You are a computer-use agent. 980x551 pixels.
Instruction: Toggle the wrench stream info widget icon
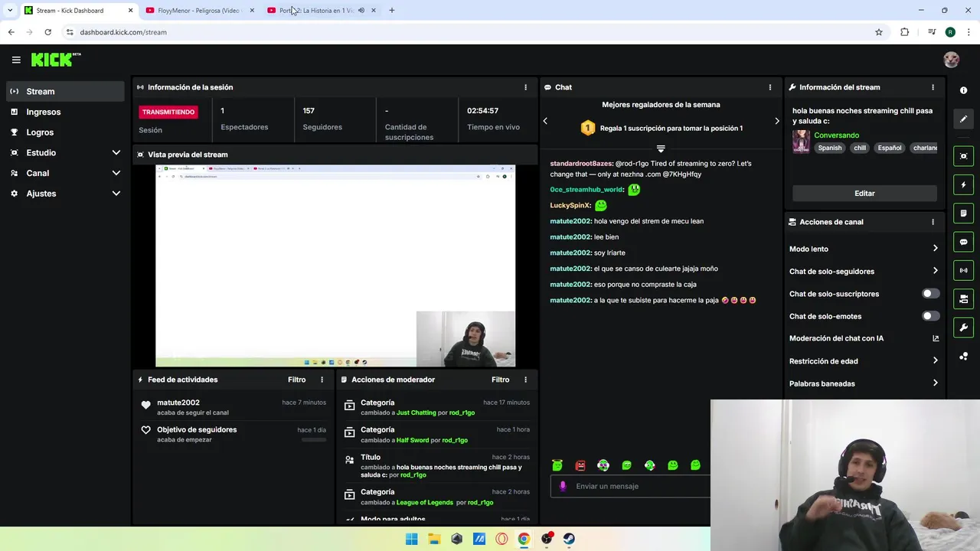[x=963, y=328]
